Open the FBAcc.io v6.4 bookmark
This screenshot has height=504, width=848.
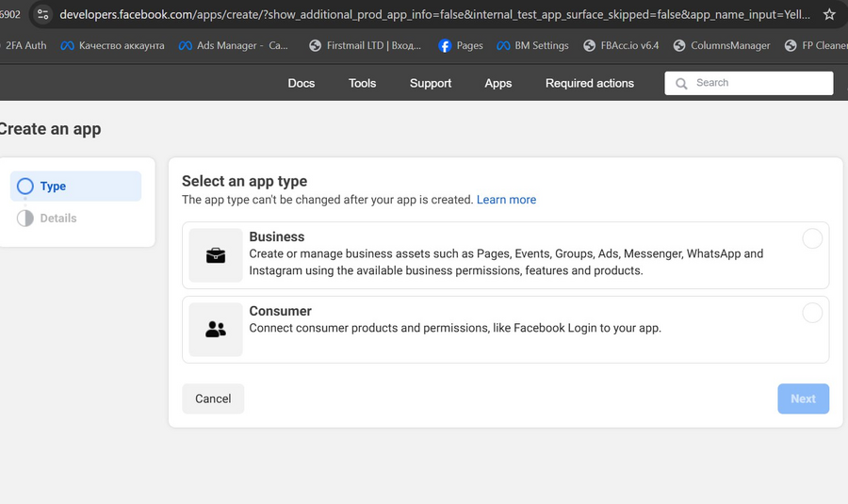pos(621,46)
